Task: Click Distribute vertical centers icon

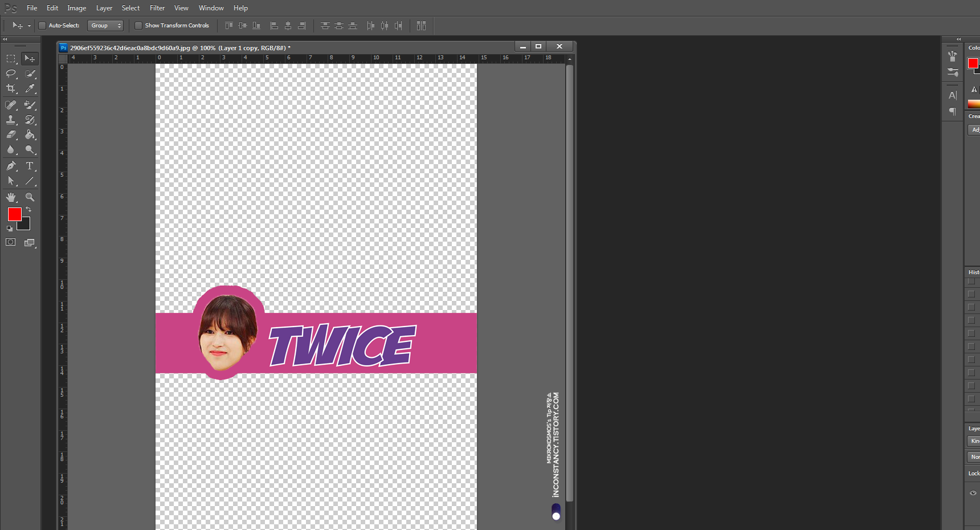Action: point(339,26)
